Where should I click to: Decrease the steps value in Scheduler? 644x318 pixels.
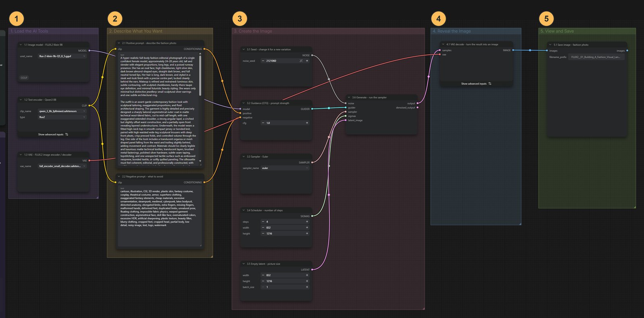coord(263,222)
